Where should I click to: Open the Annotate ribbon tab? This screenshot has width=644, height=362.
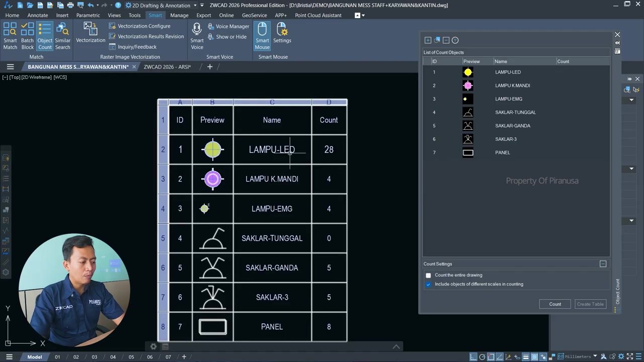[x=38, y=15]
